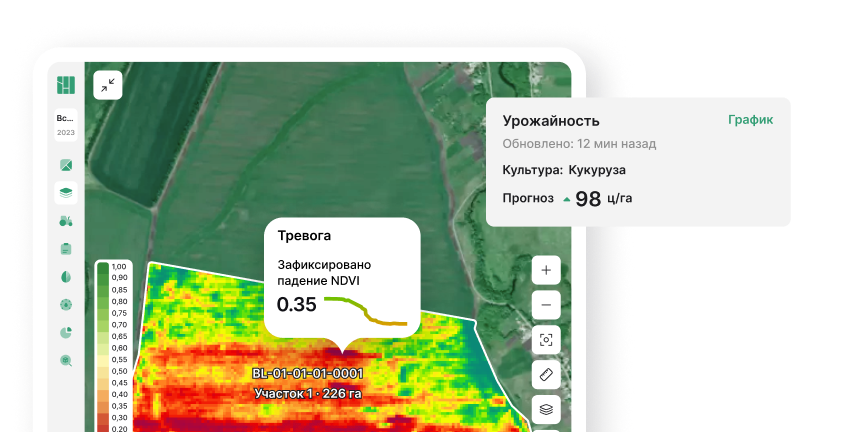Screen dimensions: 850x432
Task: Open the fields map icon in sidebar
Action: click(x=66, y=164)
